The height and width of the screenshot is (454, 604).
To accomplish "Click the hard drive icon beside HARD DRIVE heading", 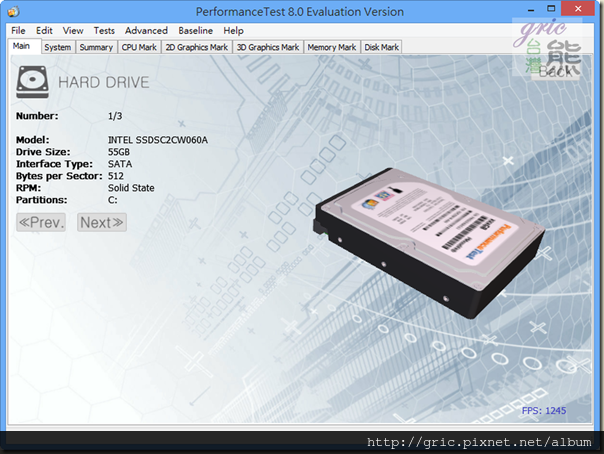I will pyautogui.click(x=32, y=82).
